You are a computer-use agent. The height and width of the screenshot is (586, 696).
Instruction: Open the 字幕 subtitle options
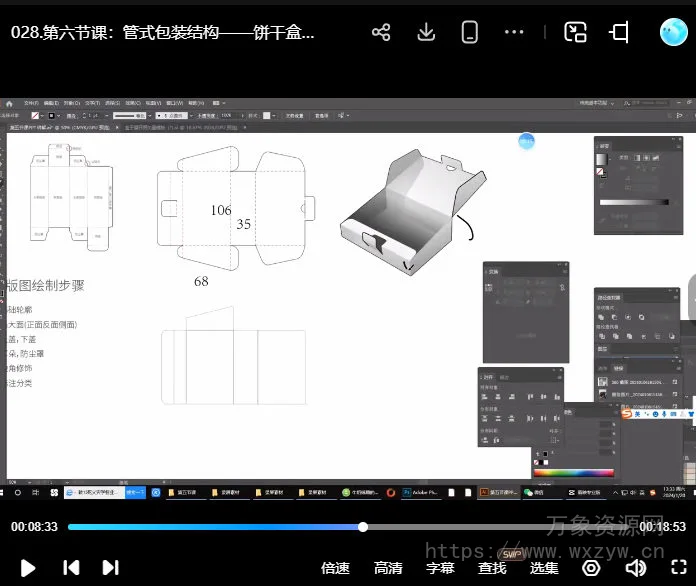[440, 568]
